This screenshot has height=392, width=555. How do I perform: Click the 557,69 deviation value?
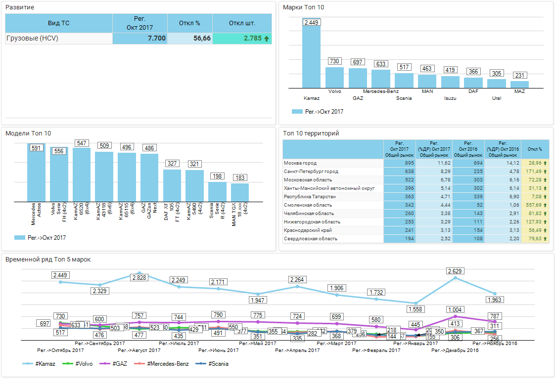pyautogui.click(x=533, y=205)
